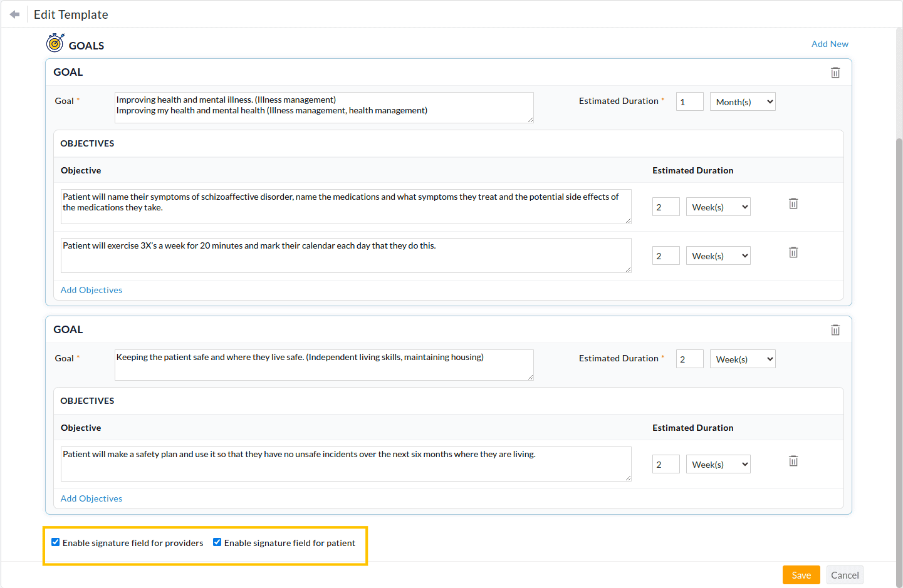The width and height of the screenshot is (903, 588).
Task: Edit the Estimated Duration value of the first goal
Action: 689,101
